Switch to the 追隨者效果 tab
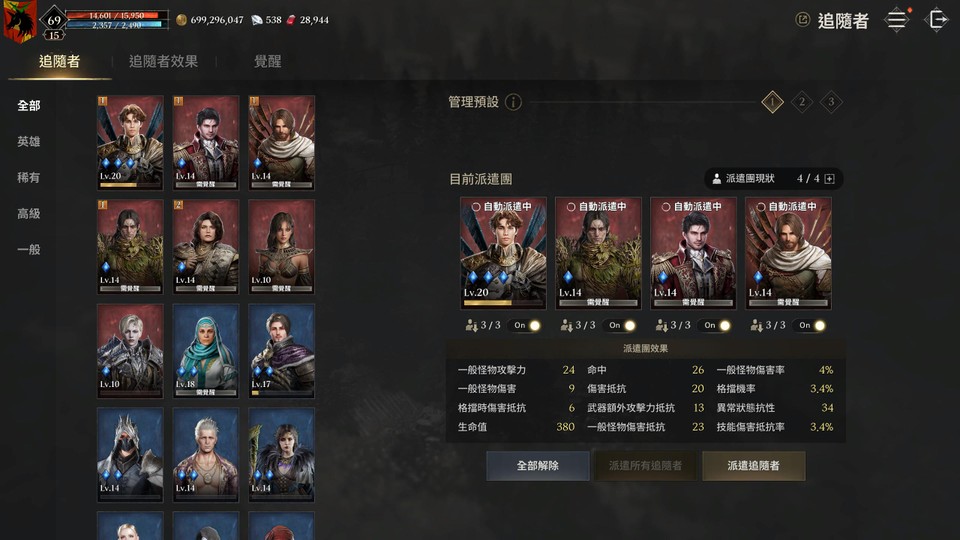Viewport: 960px width, 540px height. tap(163, 61)
